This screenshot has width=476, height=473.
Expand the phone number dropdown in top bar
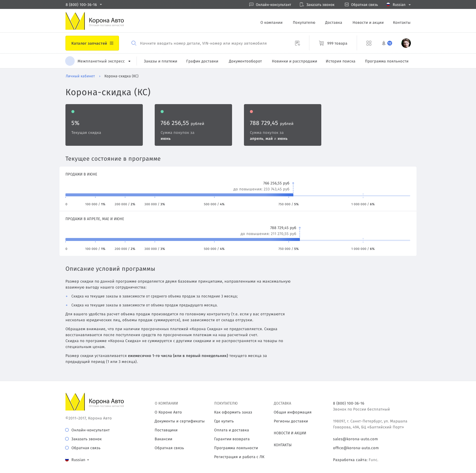(x=101, y=4)
